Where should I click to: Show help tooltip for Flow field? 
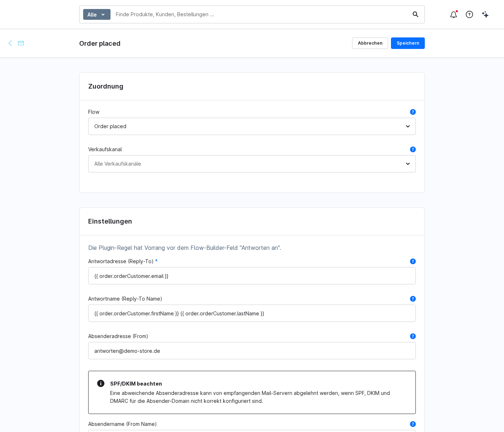413,112
